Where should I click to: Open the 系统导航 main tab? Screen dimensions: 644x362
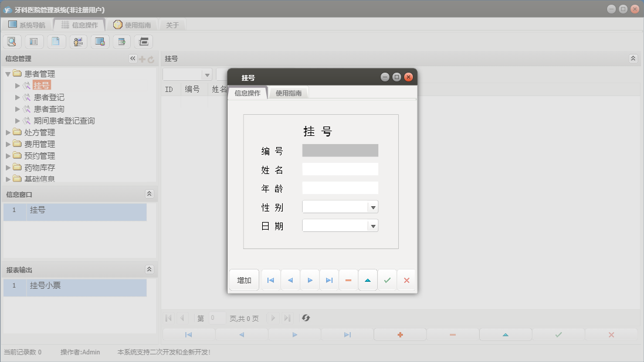tap(26, 25)
